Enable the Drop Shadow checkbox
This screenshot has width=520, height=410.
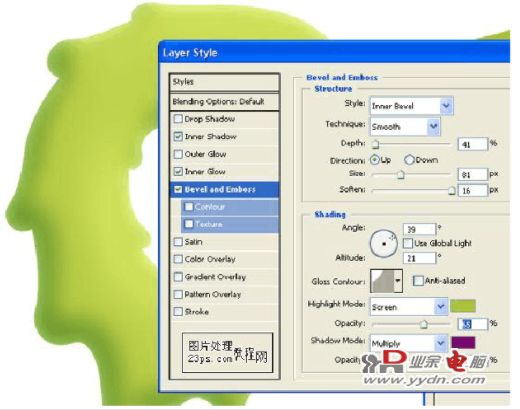178,119
